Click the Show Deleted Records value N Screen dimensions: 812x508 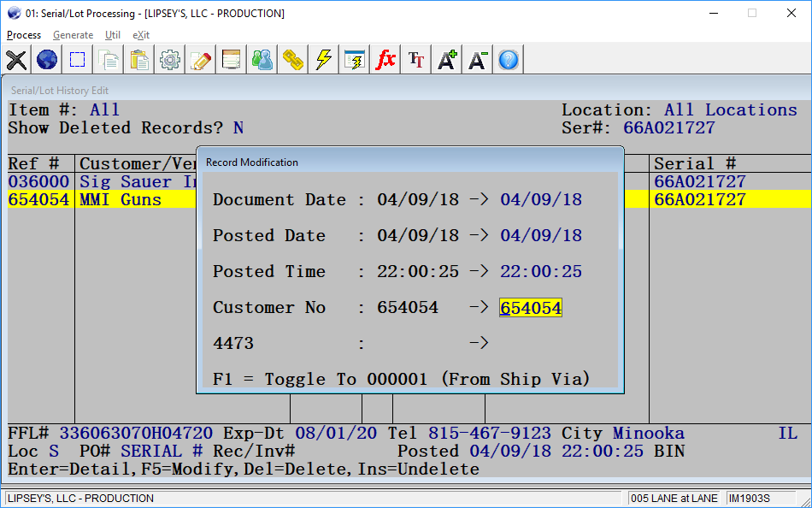[238, 128]
